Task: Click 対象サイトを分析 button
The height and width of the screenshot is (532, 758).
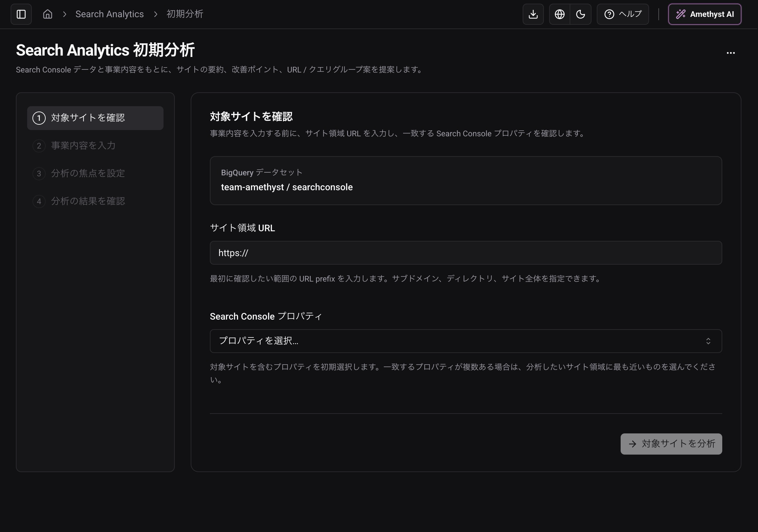Action: (671, 444)
